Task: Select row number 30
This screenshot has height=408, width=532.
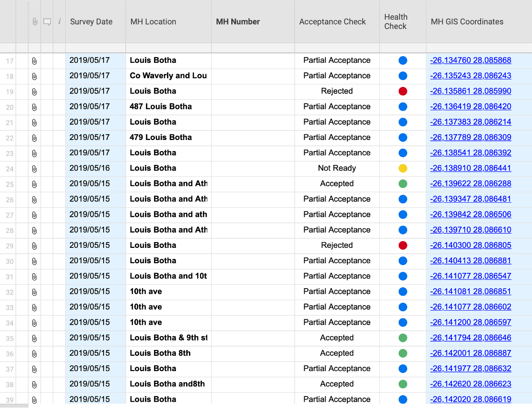Action: pos(10,261)
